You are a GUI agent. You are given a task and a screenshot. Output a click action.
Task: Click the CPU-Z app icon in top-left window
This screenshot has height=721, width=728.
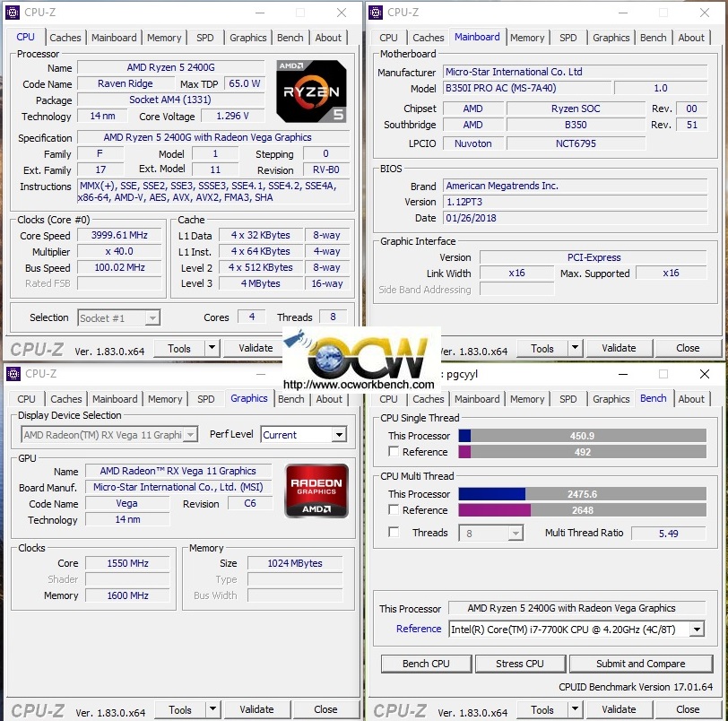click(x=13, y=13)
